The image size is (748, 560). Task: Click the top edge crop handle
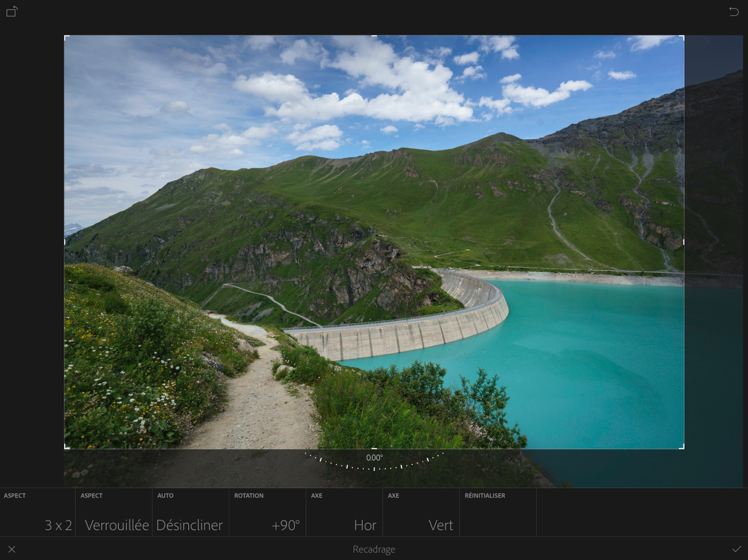pos(374,36)
